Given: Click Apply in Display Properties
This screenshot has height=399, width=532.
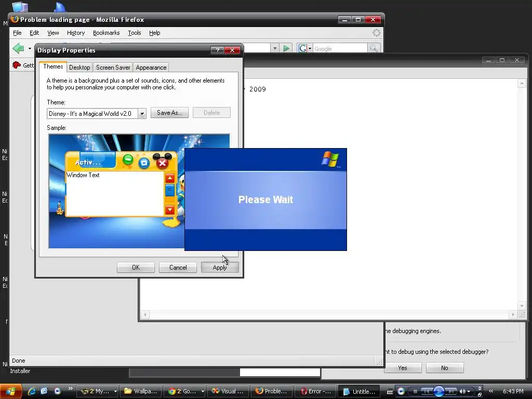Looking at the screenshot, I should click(x=220, y=268).
